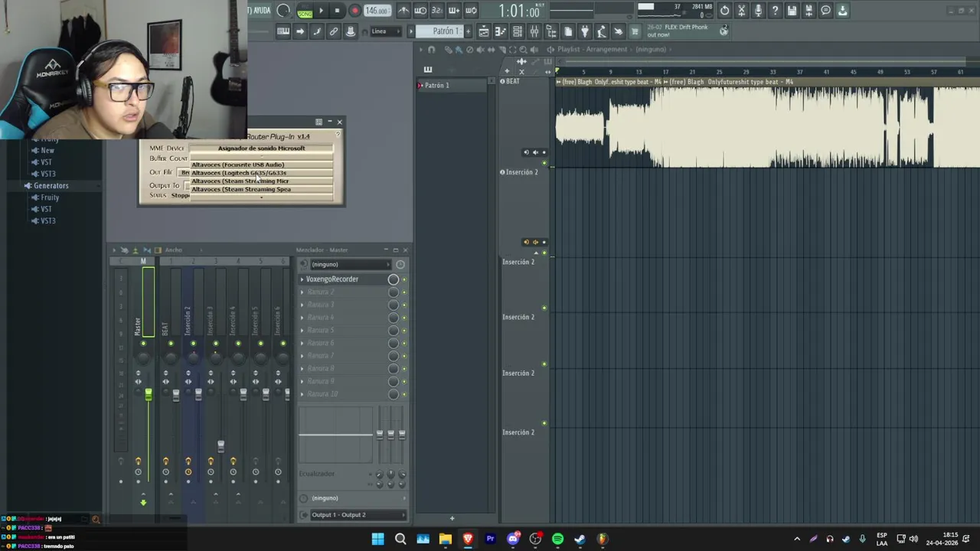980x551 pixels.
Task: Select the Patrón 1 item in picker
Action: tap(452, 86)
